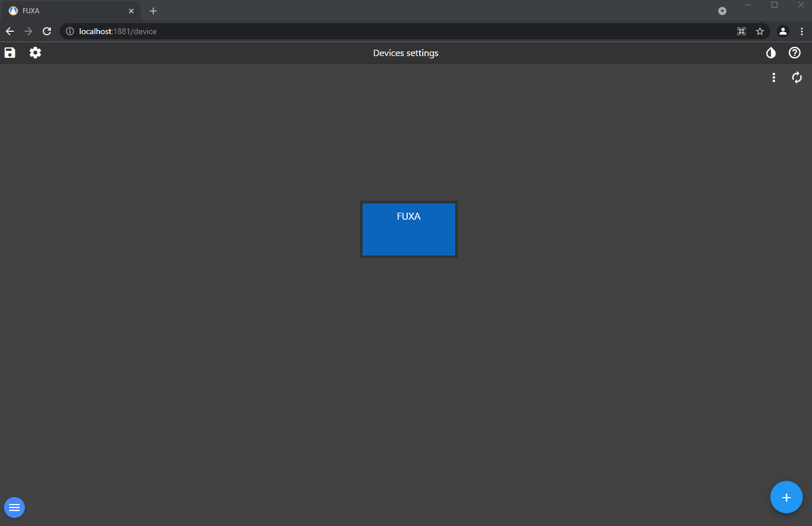Viewport: 812px width, 526px height.
Task: Open a new browser tab with plus
Action: click(153, 11)
